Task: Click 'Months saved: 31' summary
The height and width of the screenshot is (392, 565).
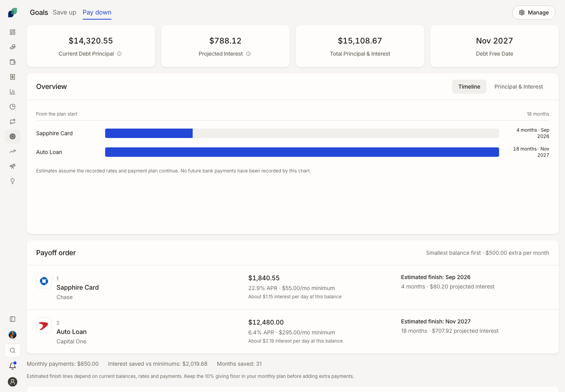Action: (x=239, y=364)
